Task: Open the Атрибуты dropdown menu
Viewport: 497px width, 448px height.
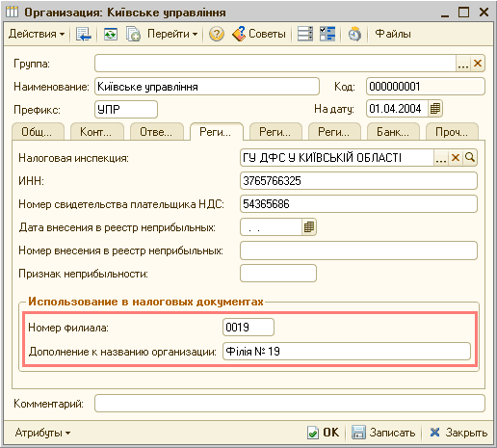Action: point(42,433)
